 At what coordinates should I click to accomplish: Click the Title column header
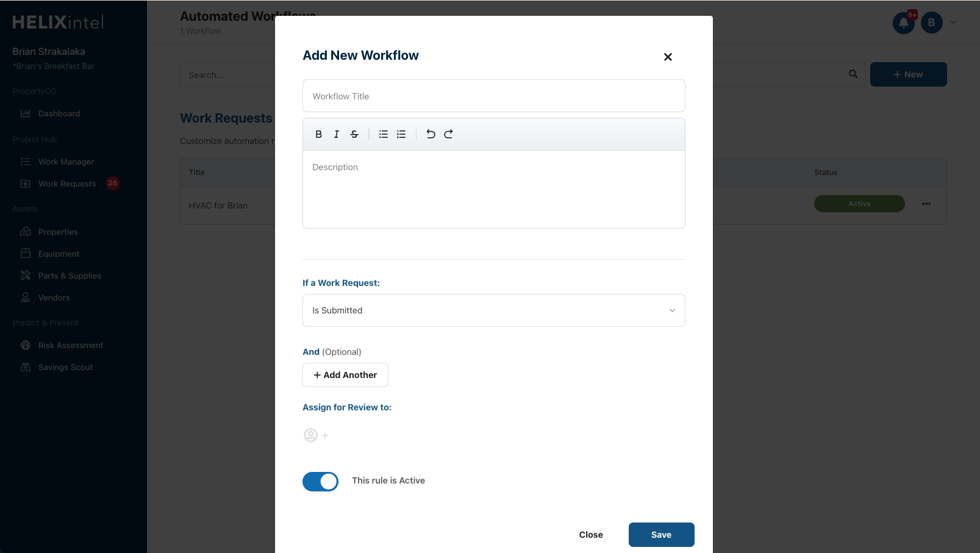[x=196, y=173]
